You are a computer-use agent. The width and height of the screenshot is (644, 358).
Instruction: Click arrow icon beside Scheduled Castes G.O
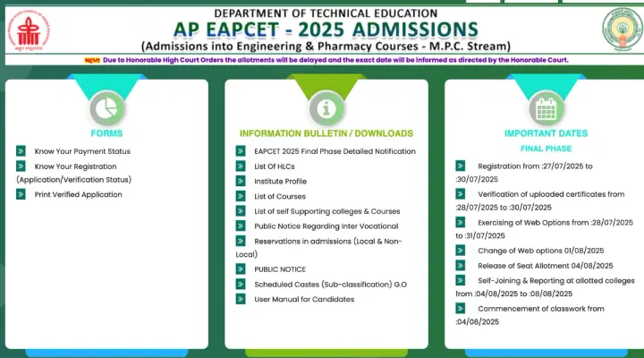[241, 284]
